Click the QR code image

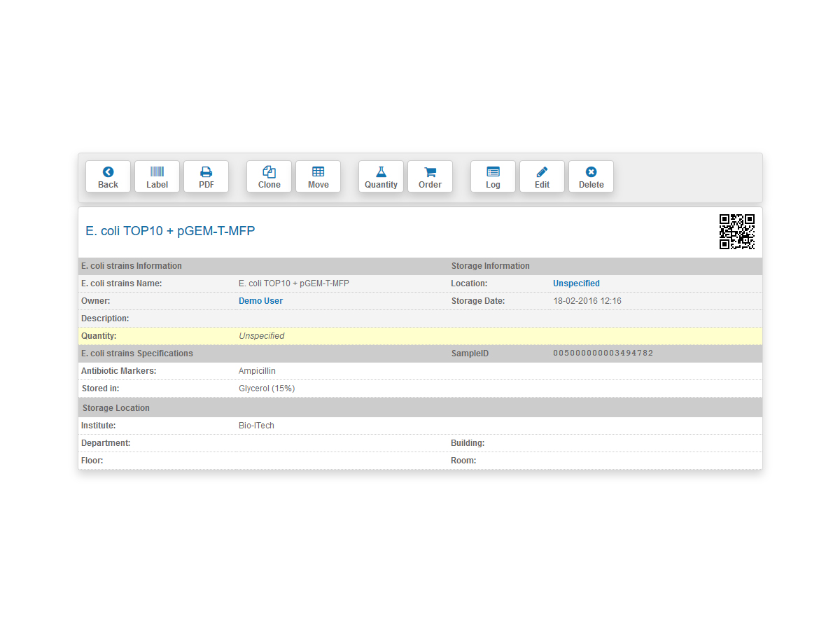tap(736, 232)
